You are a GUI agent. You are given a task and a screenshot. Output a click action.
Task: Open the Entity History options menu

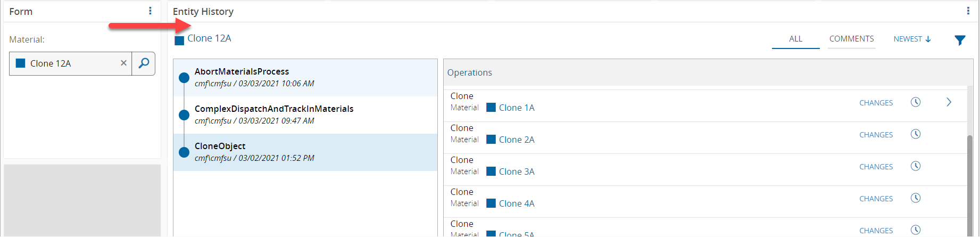click(968, 11)
